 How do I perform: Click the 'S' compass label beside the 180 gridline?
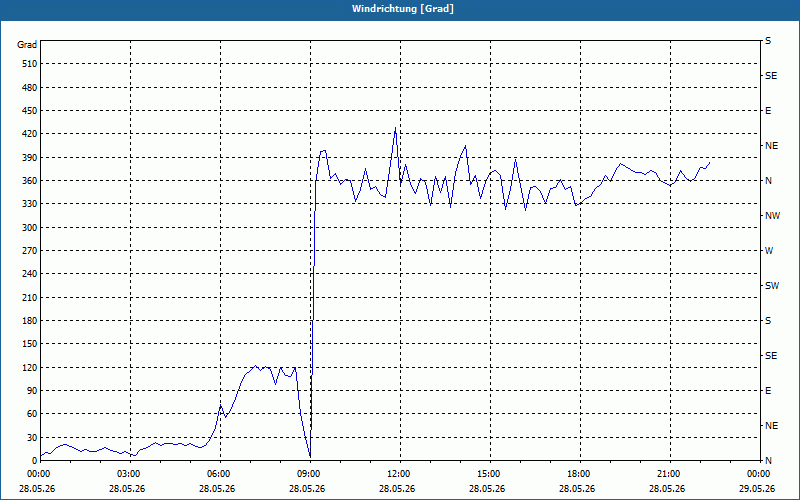(768, 321)
